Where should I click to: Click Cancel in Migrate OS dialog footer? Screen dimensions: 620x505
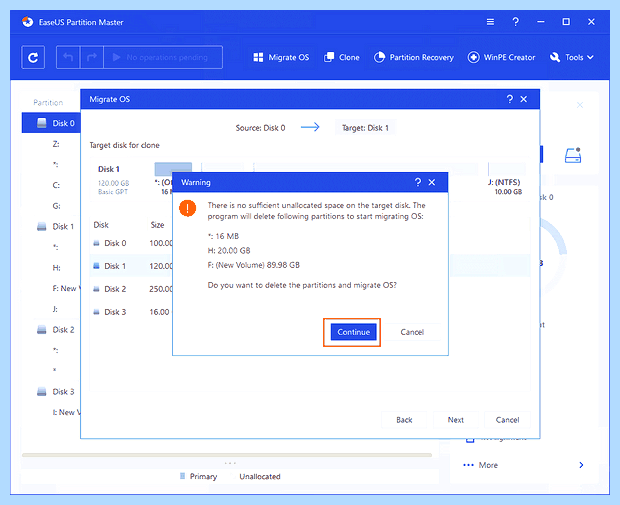click(x=507, y=420)
